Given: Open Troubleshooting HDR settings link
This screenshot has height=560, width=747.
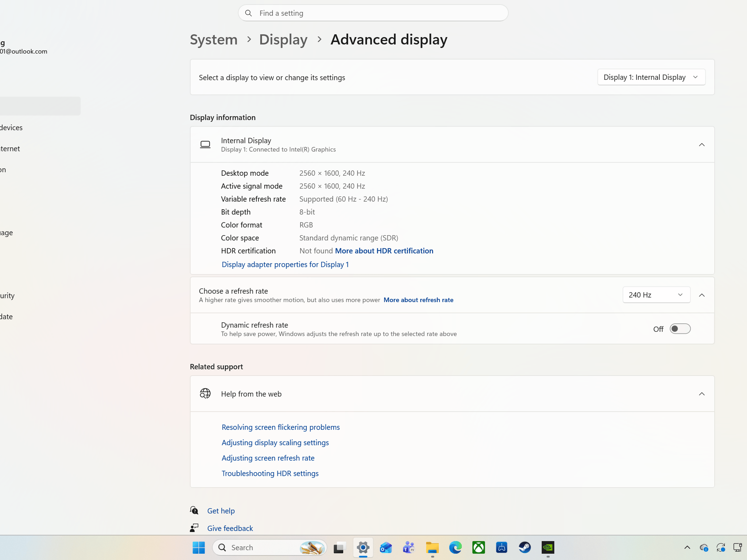Looking at the screenshot, I should pyautogui.click(x=270, y=473).
